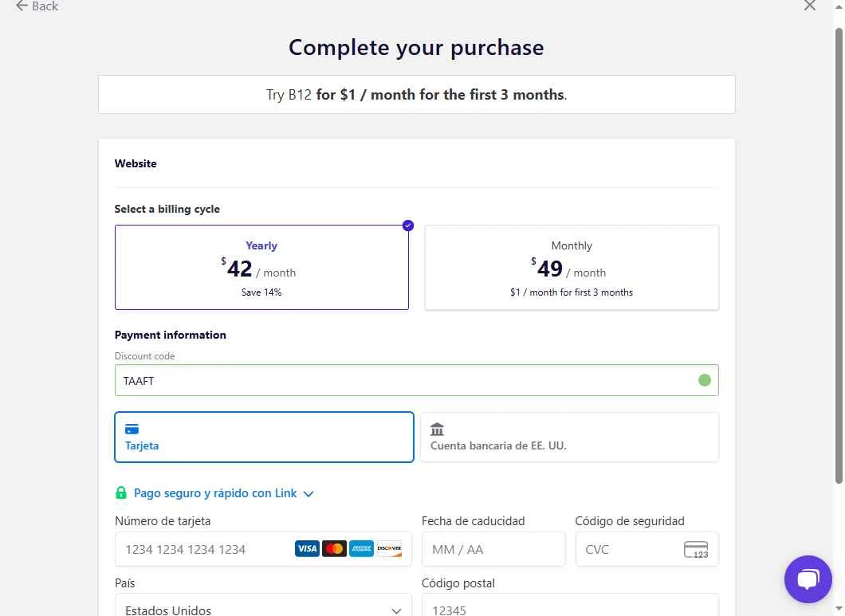Focus the Fecha de caducidad MM / AA field
The height and width of the screenshot is (616, 845).
(x=493, y=549)
